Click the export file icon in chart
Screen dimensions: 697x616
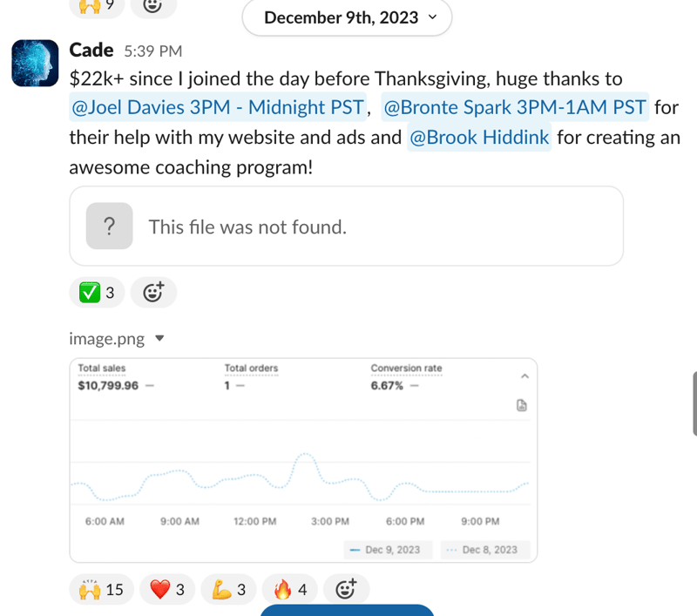[522, 405]
